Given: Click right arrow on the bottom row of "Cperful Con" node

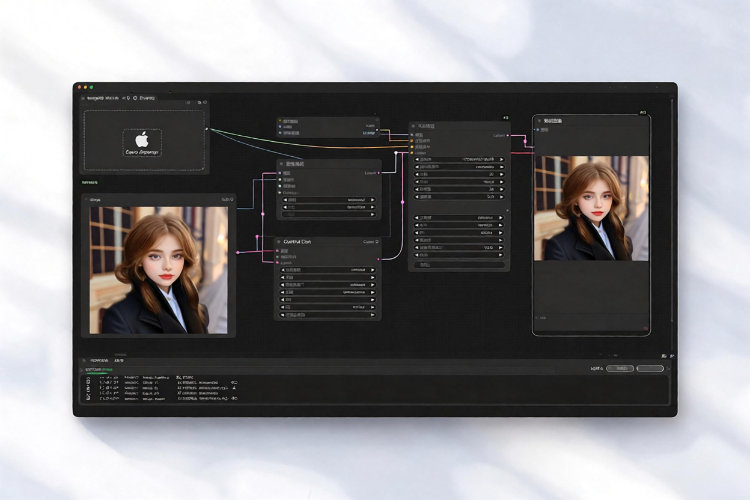Looking at the screenshot, I should click(372, 315).
